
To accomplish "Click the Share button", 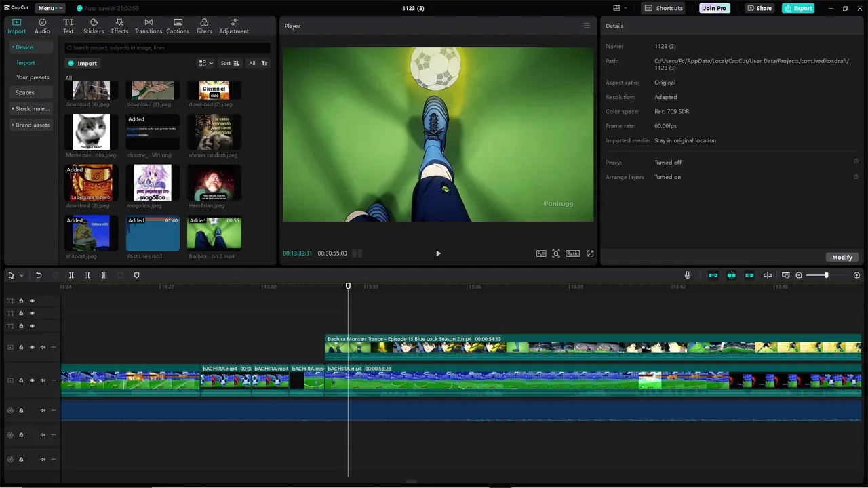I will coord(759,8).
